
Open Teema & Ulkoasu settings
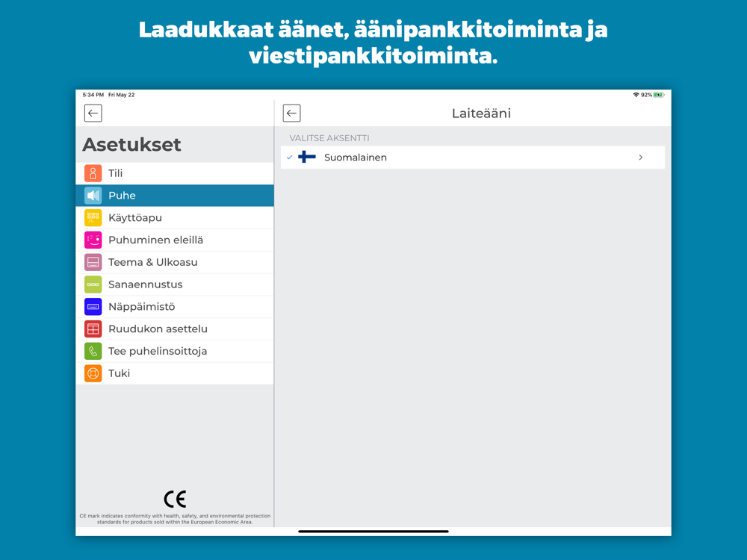175,262
